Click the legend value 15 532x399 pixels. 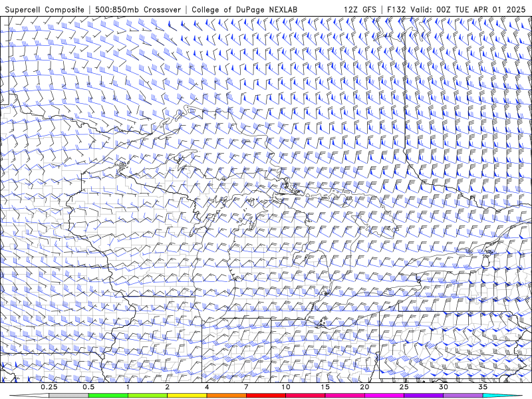325,387
